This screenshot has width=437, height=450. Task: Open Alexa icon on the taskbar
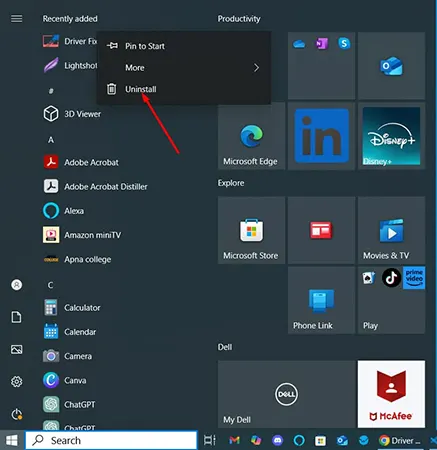click(299, 440)
